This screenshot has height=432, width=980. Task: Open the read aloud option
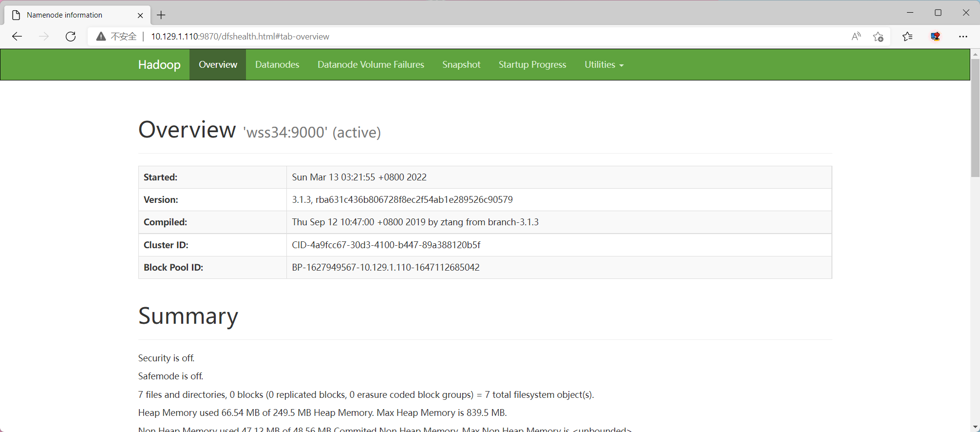pos(856,37)
